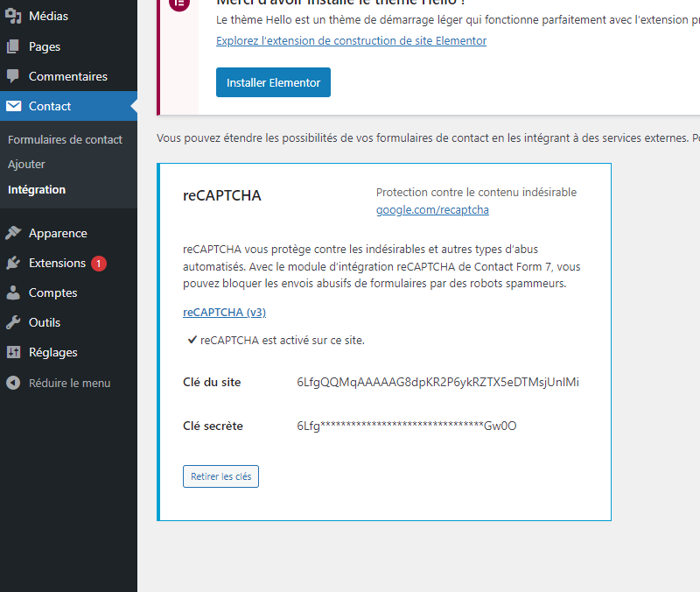Collapse the menu with Réduire le menu
700x592 pixels.
[69, 383]
